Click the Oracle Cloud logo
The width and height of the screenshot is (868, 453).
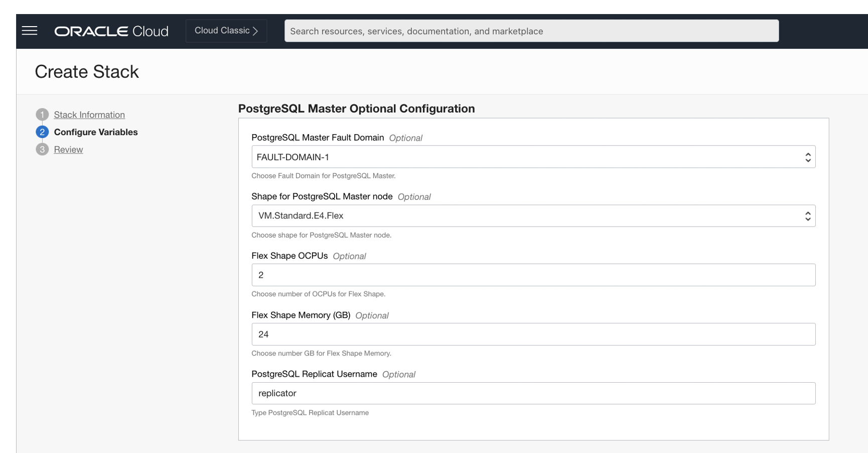[x=111, y=31]
